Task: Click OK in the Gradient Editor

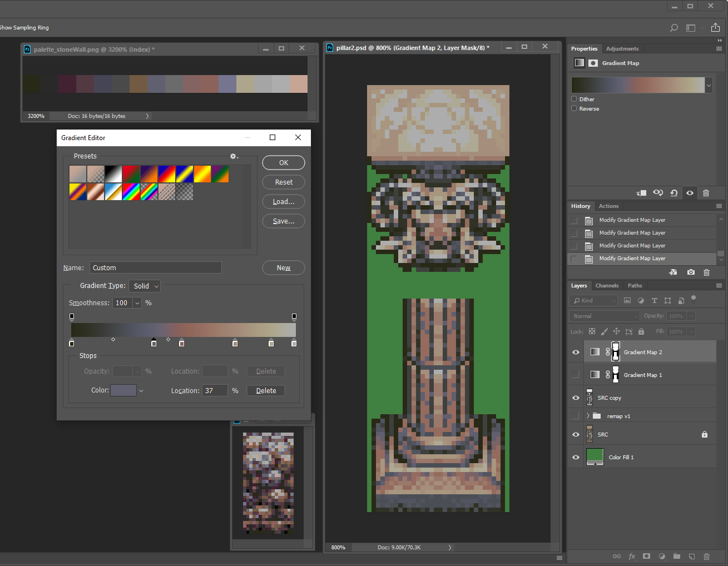Action: 284,163
